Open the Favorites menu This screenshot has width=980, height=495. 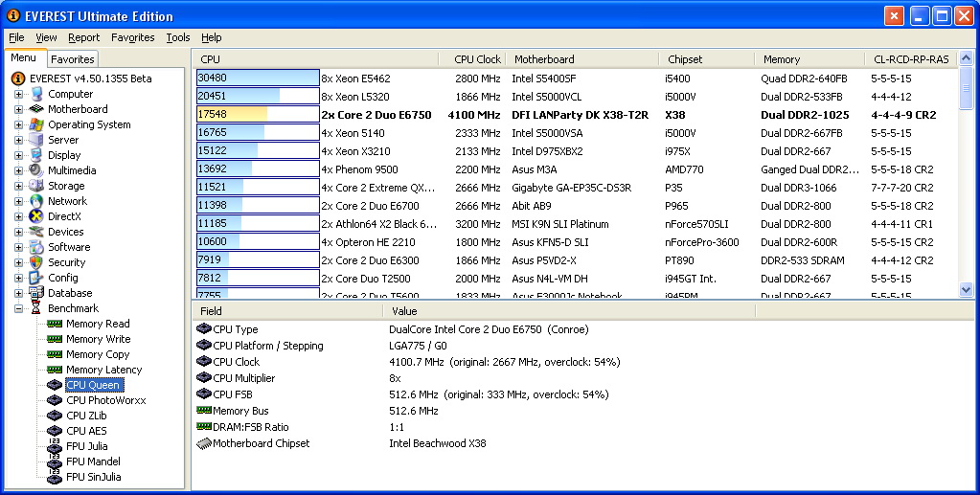click(132, 37)
